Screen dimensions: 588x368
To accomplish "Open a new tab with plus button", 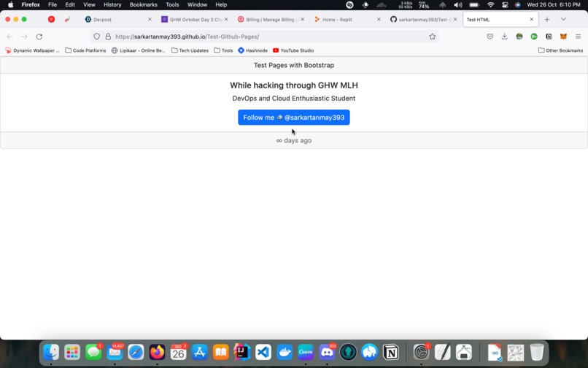I will pos(546,19).
